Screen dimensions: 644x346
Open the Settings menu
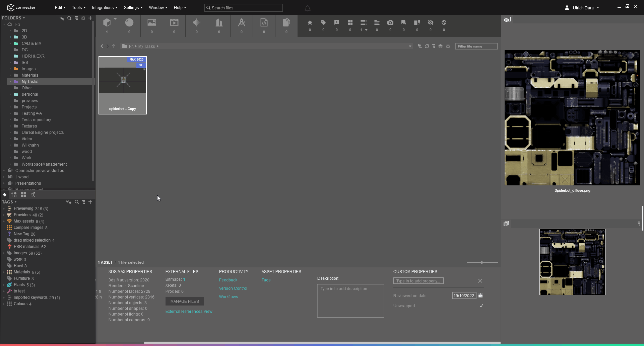133,8
